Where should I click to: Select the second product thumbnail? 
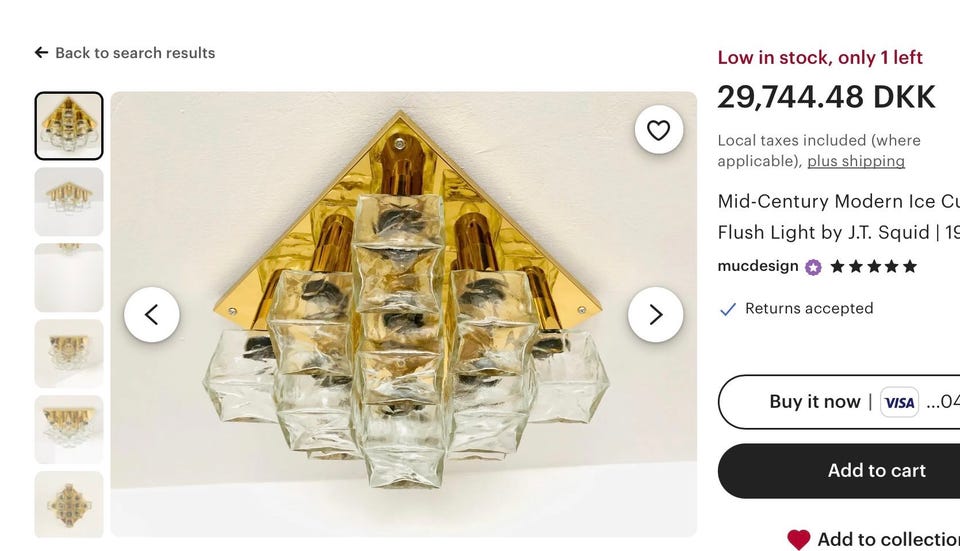coord(69,202)
